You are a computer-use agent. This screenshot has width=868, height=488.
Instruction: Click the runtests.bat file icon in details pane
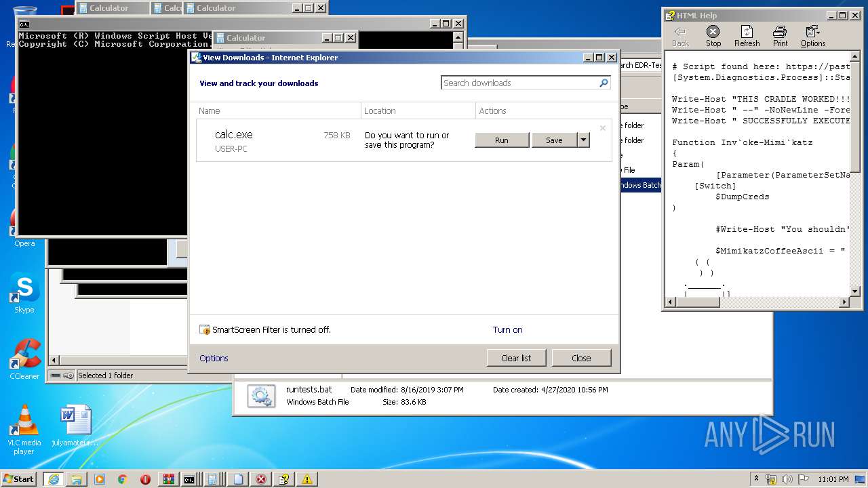261,396
